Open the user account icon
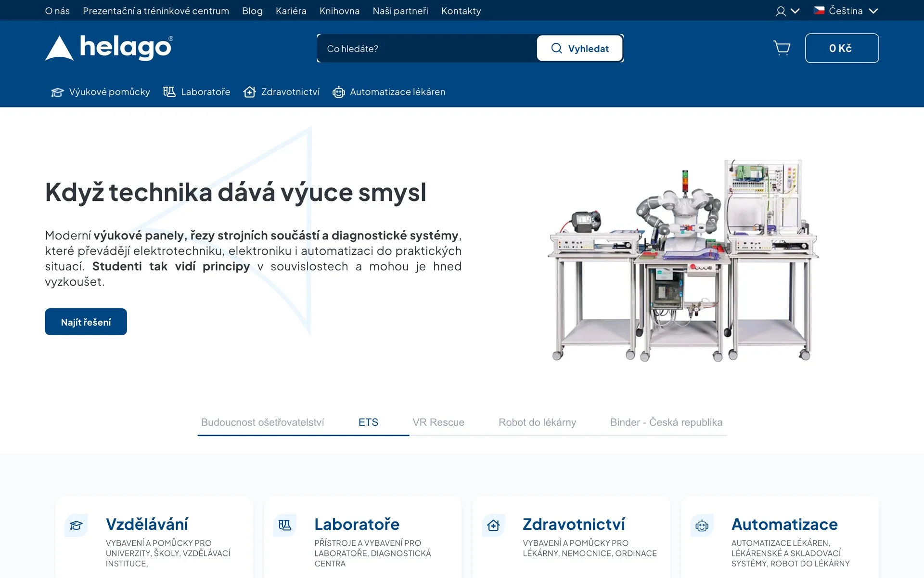The height and width of the screenshot is (578, 924). pyautogui.click(x=781, y=11)
